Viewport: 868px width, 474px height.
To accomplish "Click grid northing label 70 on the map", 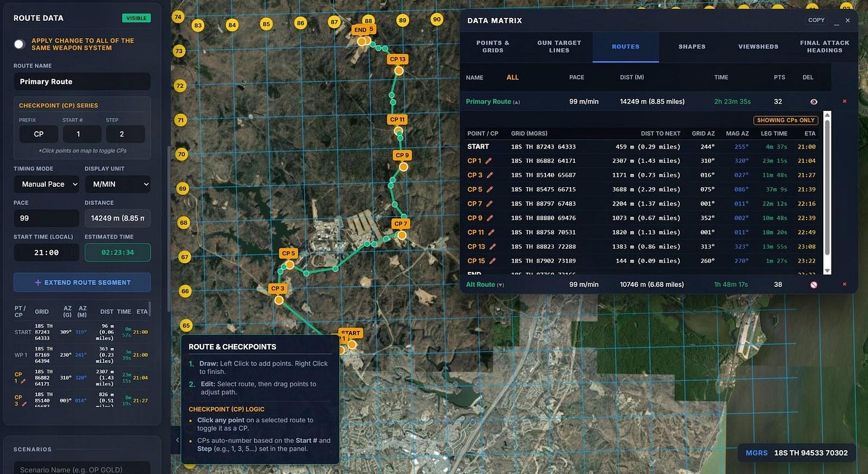I will point(182,154).
